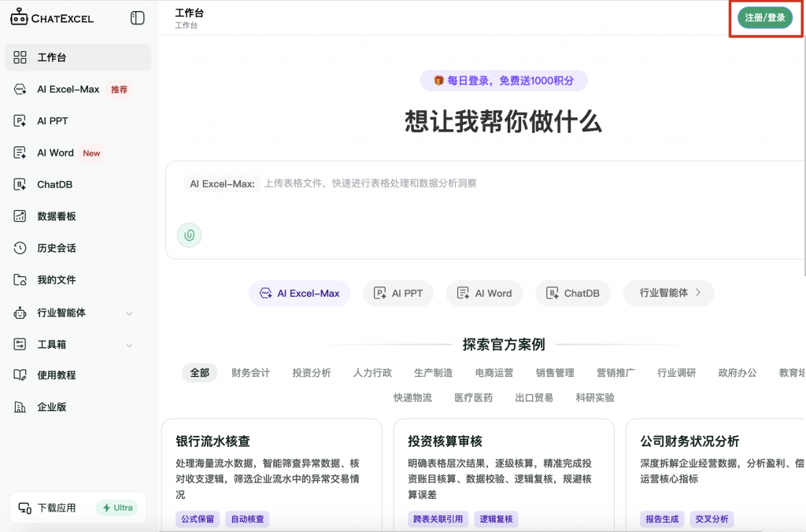The height and width of the screenshot is (532, 806).
Task: Open the 银行流水核查 case card
Action: pos(272,475)
